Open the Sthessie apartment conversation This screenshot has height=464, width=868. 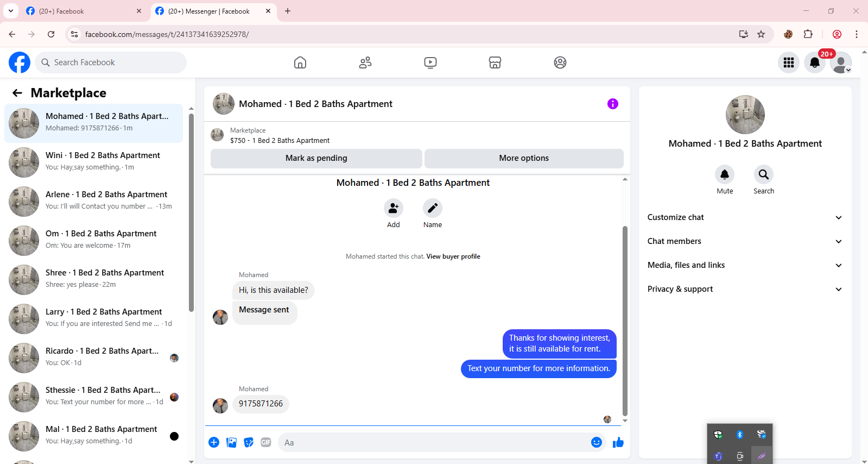tap(93, 397)
